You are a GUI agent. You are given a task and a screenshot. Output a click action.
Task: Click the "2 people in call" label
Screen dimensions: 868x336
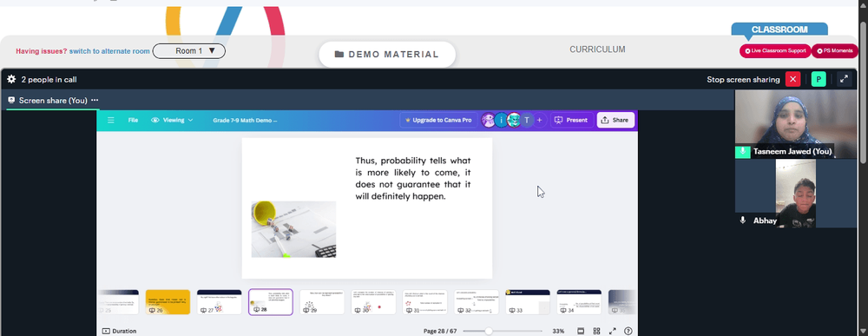(49, 79)
